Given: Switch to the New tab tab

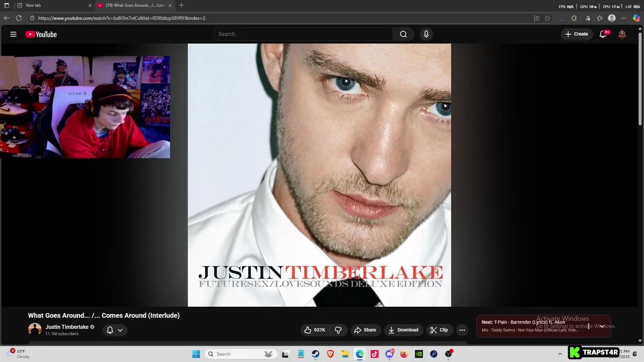Looking at the screenshot, I should tap(54, 6).
